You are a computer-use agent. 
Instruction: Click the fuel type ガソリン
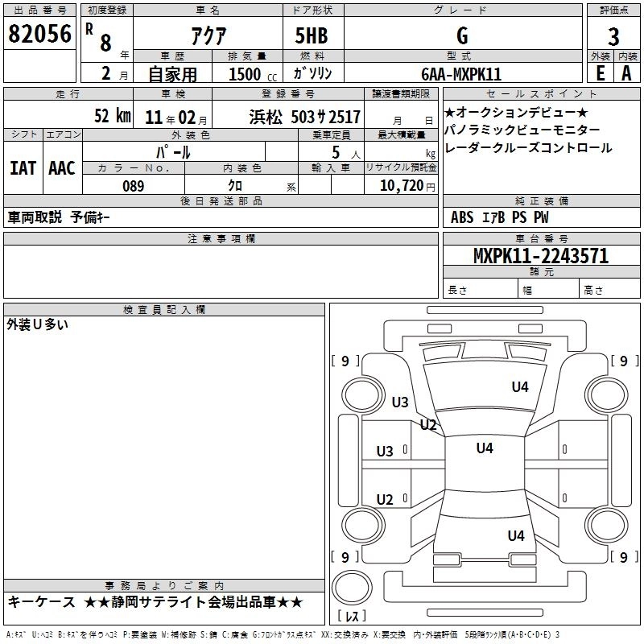pos(312,73)
